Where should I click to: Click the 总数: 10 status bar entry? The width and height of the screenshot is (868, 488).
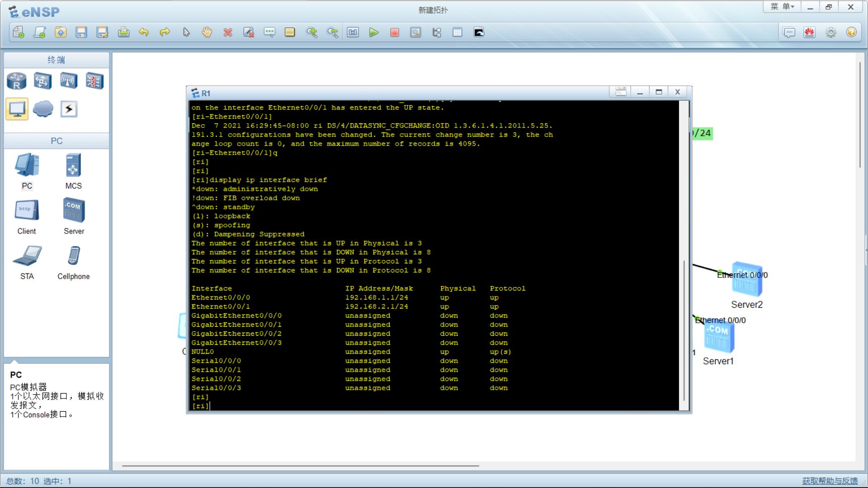(x=23, y=481)
